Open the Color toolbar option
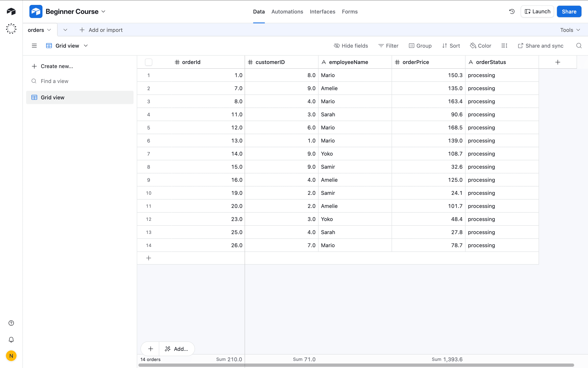Viewport: 588px width, 368px height. 481,46
